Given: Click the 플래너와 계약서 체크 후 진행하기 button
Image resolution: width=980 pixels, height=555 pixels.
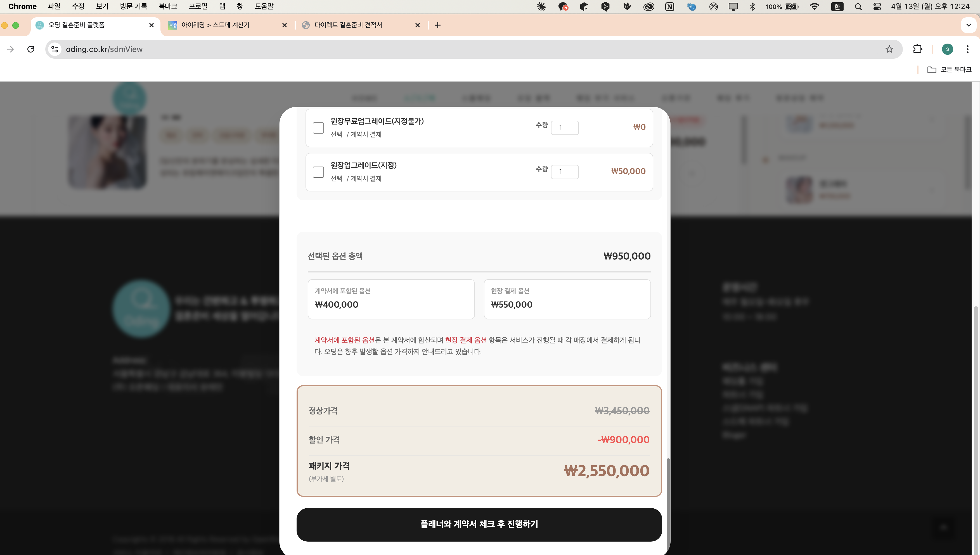Looking at the screenshot, I should (479, 524).
